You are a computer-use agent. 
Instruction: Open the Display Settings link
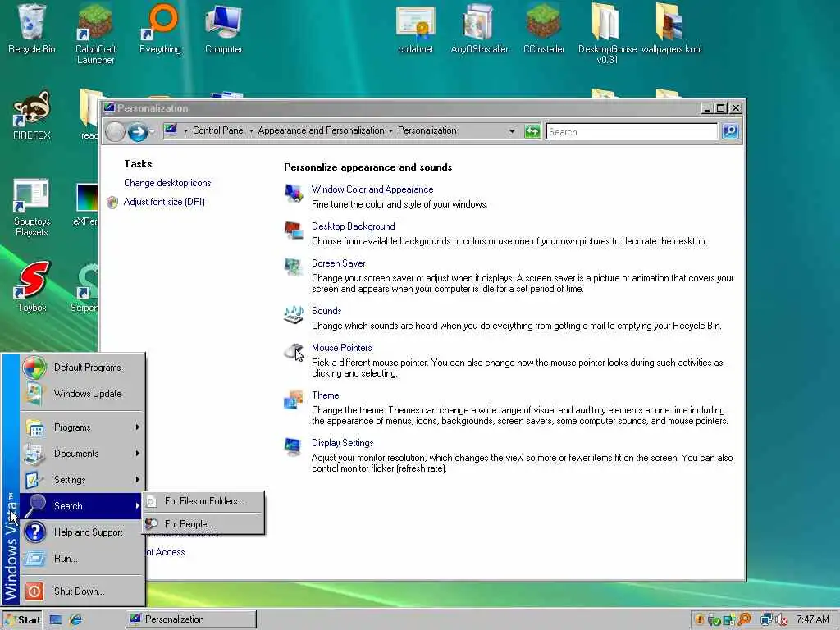tap(342, 443)
